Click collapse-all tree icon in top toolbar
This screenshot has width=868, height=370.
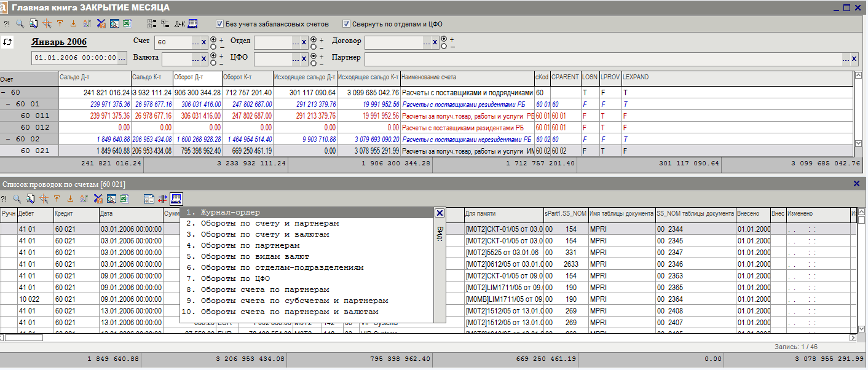(x=165, y=24)
